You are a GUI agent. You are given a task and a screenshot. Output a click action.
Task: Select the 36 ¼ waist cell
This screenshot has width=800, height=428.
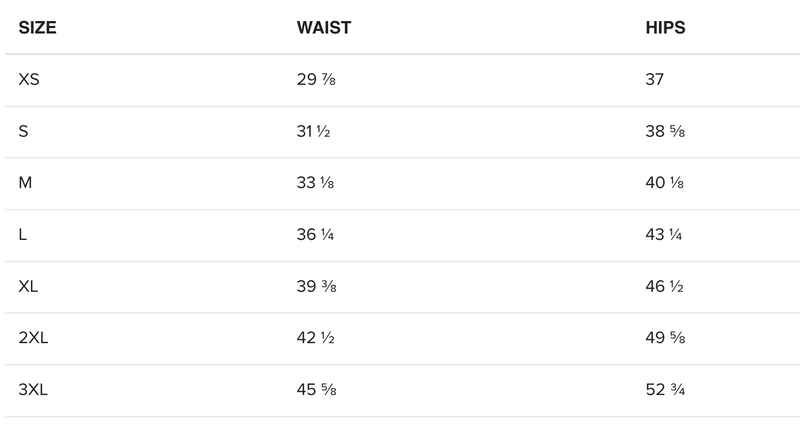click(316, 235)
